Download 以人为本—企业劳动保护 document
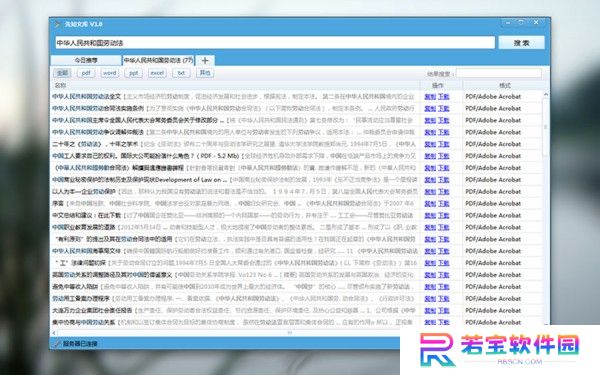The width and height of the screenshot is (600, 375). coord(444,192)
